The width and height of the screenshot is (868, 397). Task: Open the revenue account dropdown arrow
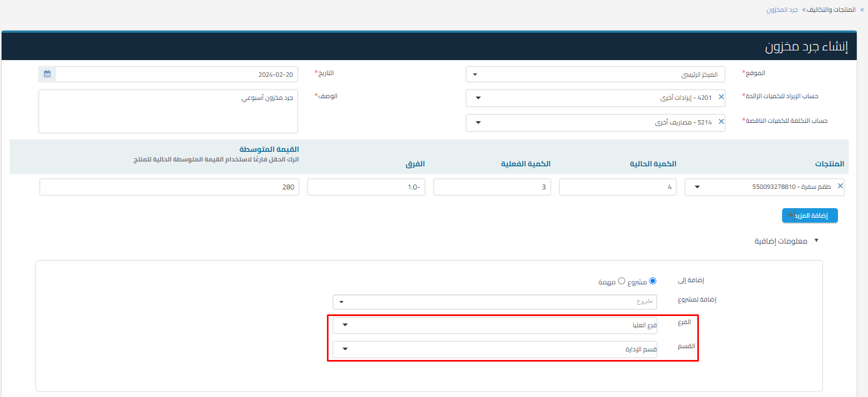478,98
